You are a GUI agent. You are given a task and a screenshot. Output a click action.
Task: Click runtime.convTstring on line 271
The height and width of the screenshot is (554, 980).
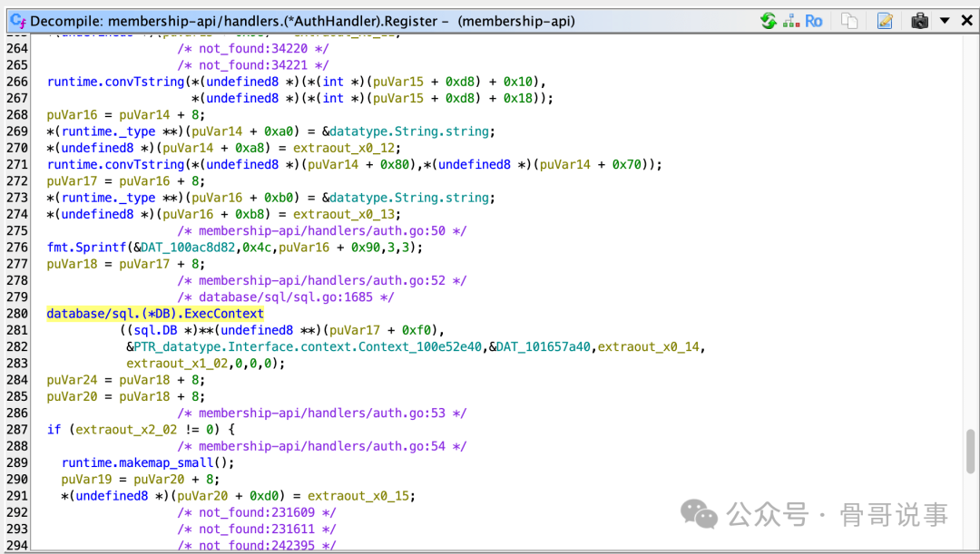pos(115,165)
